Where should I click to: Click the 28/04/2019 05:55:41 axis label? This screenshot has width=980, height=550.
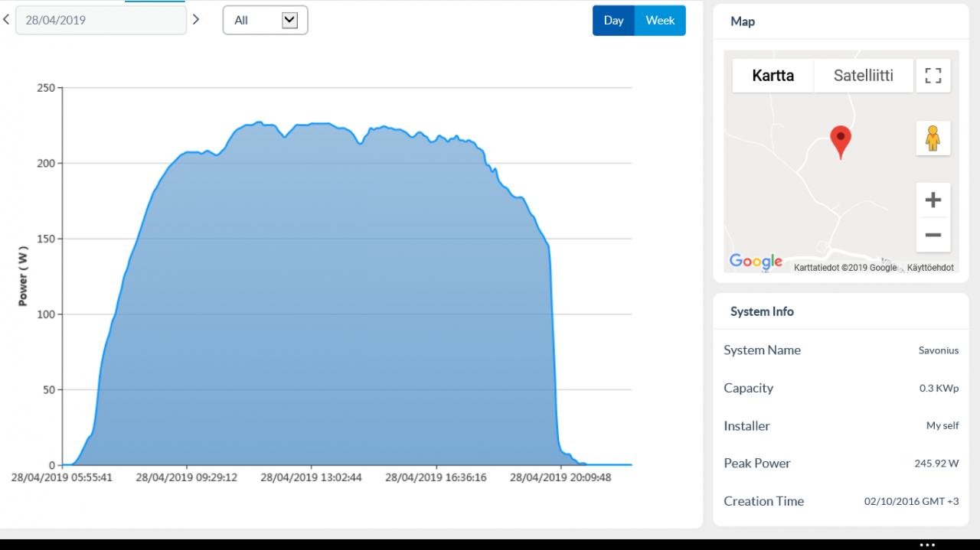click(62, 477)
